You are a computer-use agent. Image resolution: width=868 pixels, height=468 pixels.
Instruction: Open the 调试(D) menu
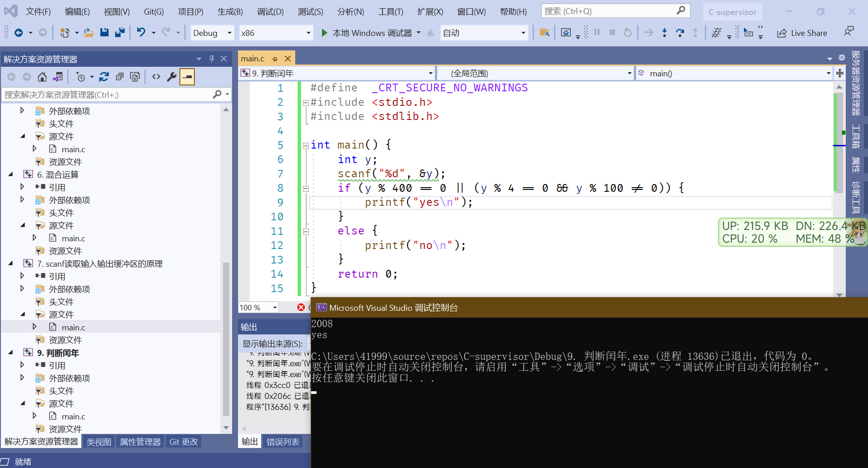pos(270,12)
